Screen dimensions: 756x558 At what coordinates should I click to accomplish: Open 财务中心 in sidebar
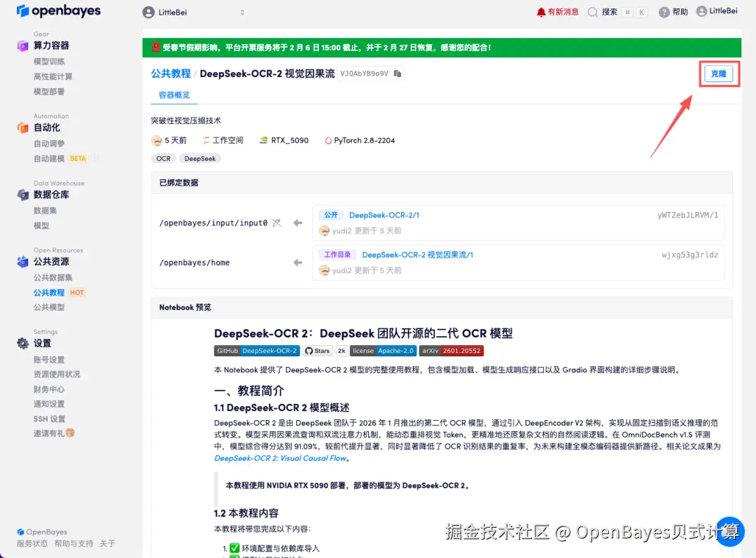[x=49, y=389]
